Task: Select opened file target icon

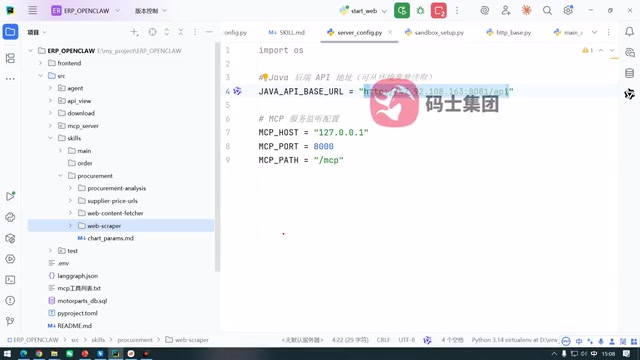Action: (x=152, y=32)
